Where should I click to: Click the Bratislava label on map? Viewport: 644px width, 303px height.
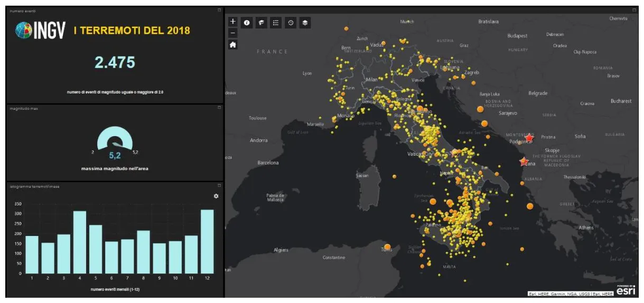(x=488, y=22)
